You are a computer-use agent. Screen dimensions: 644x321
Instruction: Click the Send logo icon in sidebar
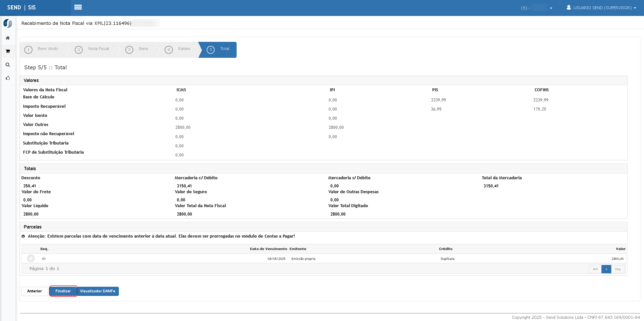[8, 23]
